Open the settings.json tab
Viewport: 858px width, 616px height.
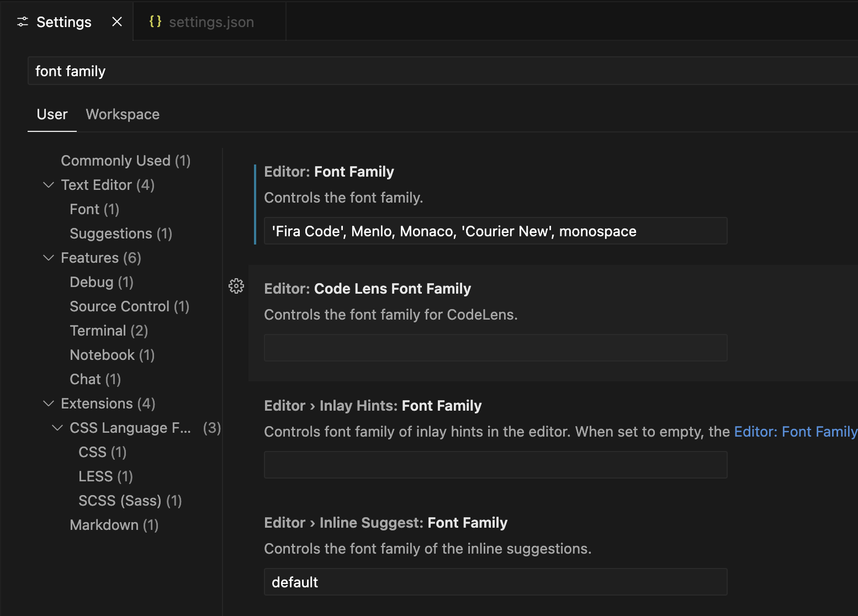(210, 22)
